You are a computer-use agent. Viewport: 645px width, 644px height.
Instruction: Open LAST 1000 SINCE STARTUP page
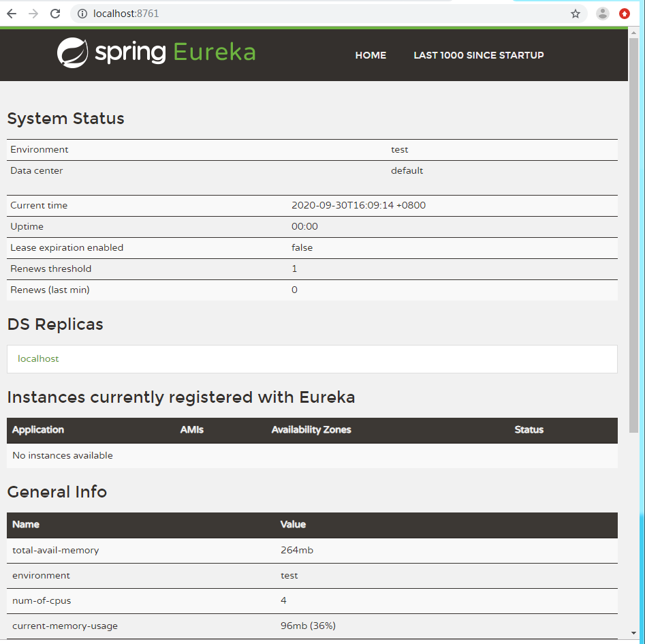(x=478, y=55)
